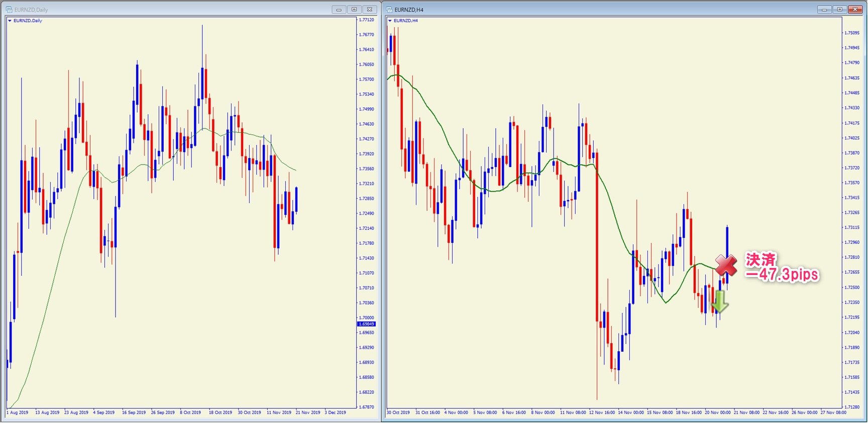This screenshot has width=868, height=423.
Task: Close the EURNZD,H4 chart window
Action: (855, 10)
